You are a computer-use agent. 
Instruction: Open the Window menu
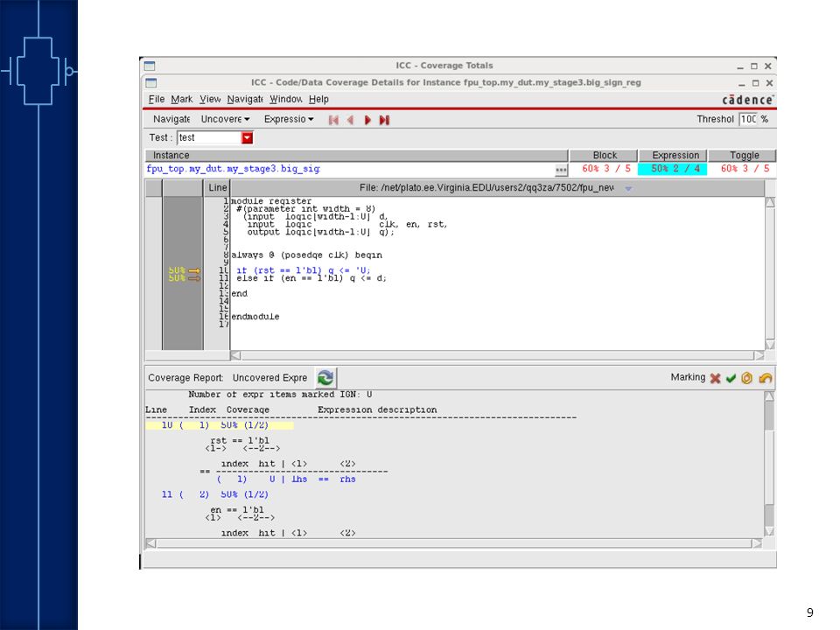coord(286,99)
